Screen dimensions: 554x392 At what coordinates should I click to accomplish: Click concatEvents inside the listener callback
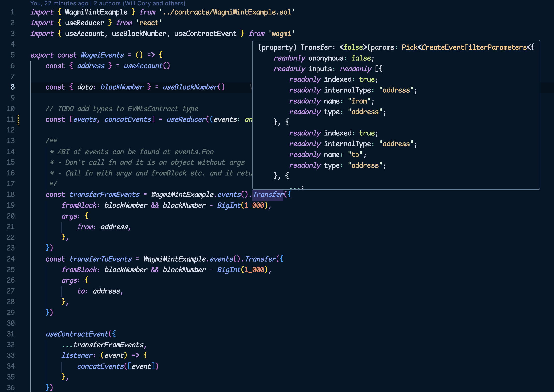click(99, 366)
